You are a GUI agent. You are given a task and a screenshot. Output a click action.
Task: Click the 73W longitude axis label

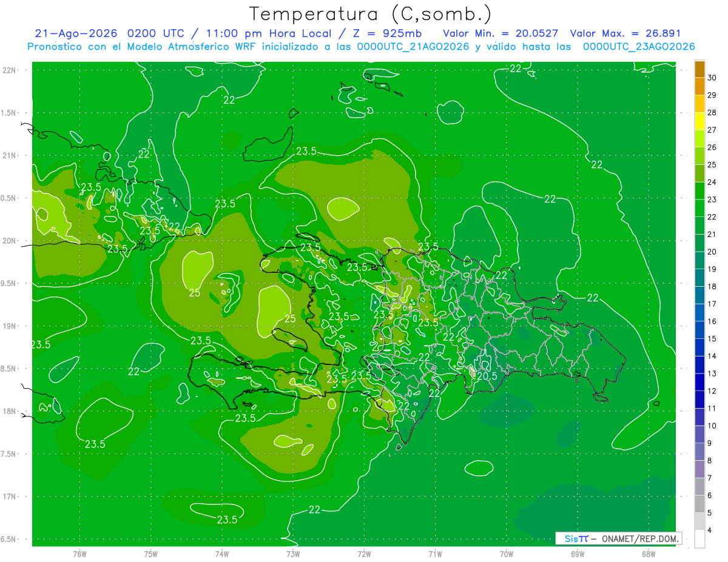pos(293,554)
